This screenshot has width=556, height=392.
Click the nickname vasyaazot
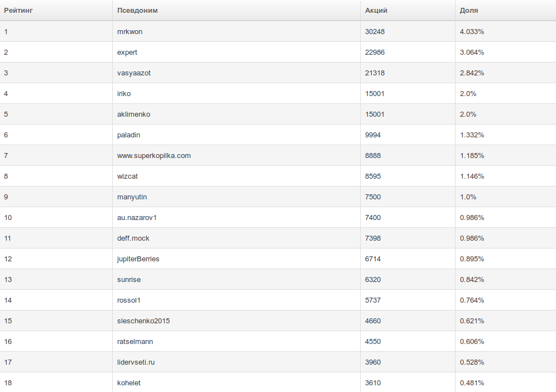coord(133,73)
